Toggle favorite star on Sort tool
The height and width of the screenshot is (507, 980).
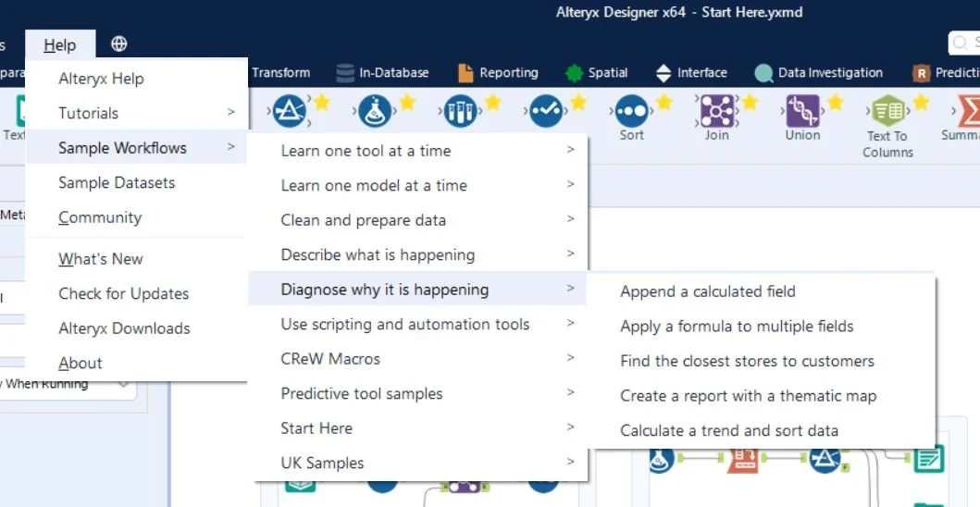tap(664, 102)
